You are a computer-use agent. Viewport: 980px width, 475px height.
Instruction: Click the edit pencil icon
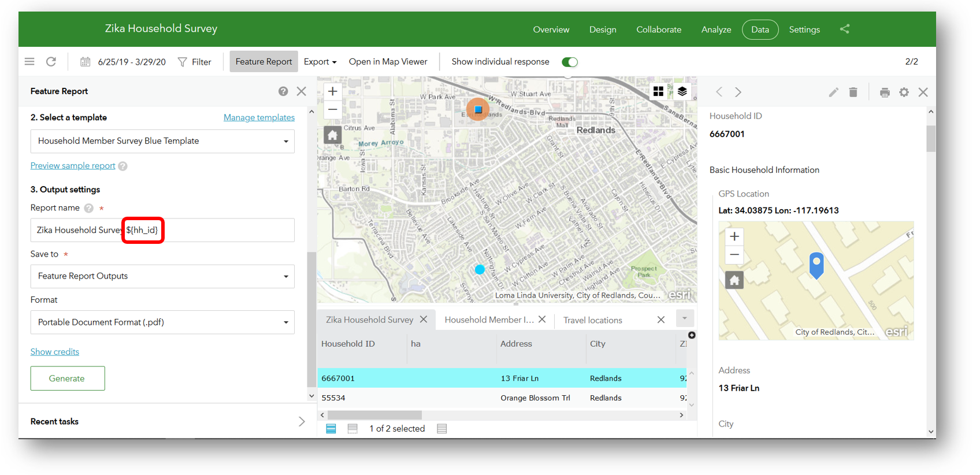[833, 92]
